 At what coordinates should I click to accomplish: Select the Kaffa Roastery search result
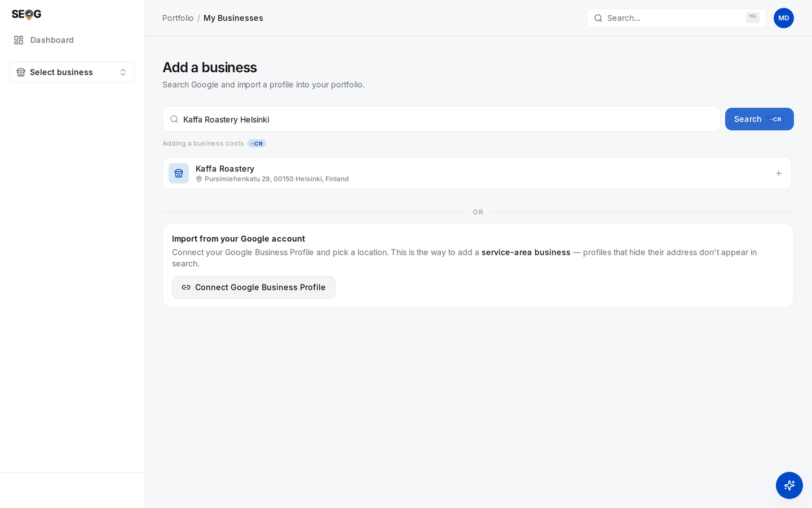click(x=477, y=173)
